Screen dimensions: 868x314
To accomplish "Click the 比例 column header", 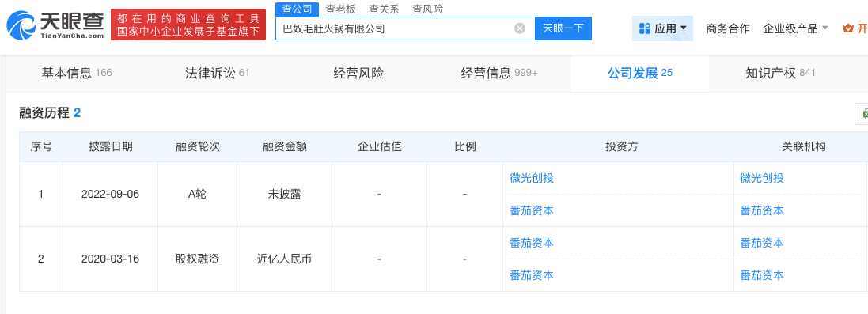I will click(x=464, y=147).
